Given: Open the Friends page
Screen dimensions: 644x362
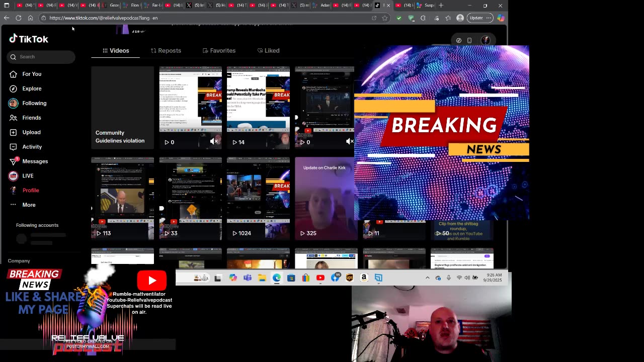Looking at the screenshot, I should coord(32,118).
